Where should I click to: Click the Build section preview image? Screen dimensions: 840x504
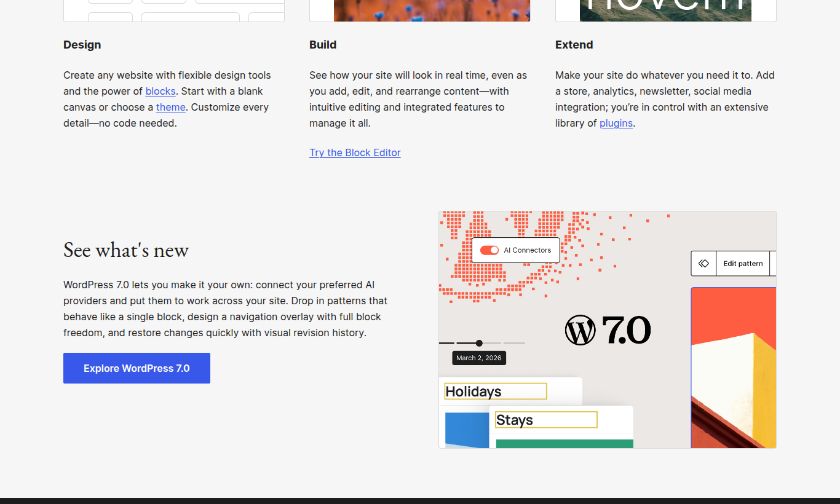(x=420, y=10)
